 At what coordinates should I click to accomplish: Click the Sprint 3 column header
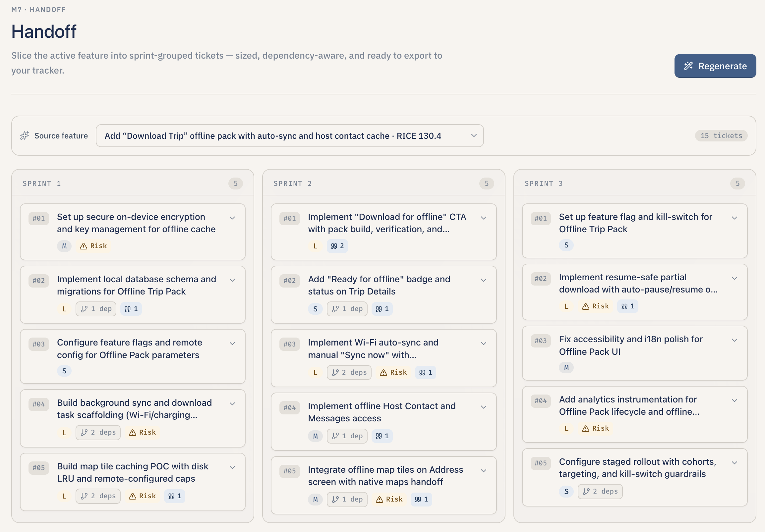[544, 184]
